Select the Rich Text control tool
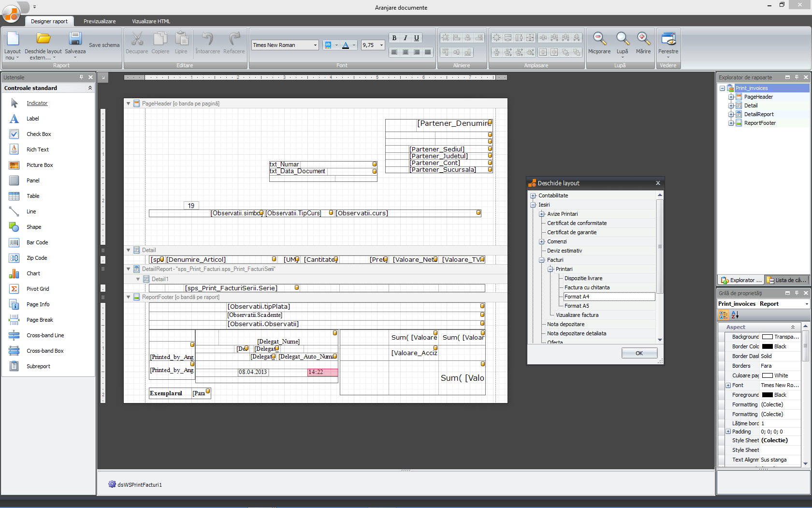 coord(37,149)
